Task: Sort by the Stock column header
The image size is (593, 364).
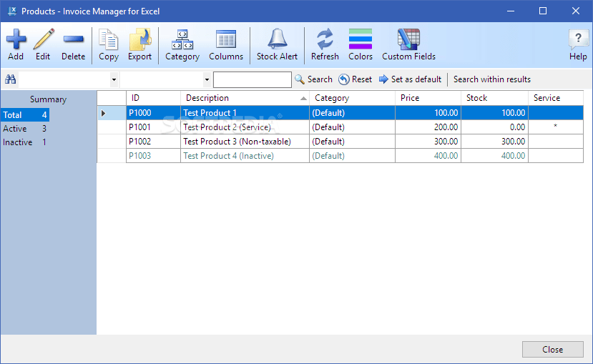Action: [x=495, y=98]
